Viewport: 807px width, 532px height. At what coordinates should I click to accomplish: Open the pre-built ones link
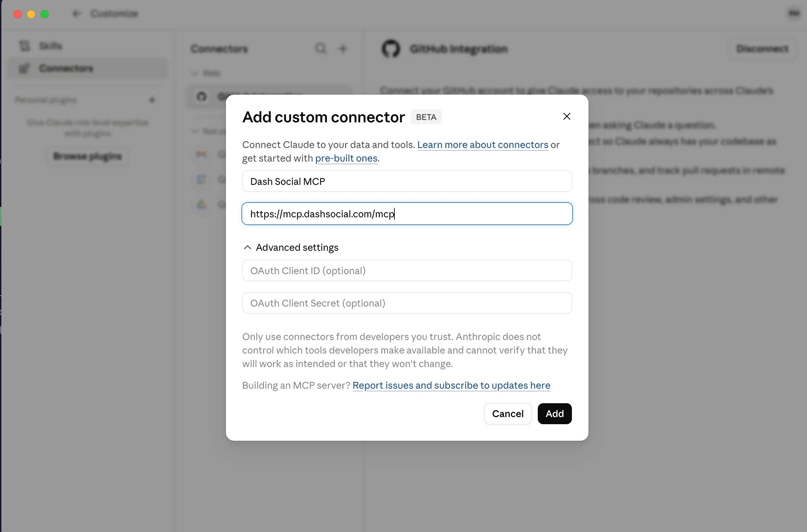346,159
